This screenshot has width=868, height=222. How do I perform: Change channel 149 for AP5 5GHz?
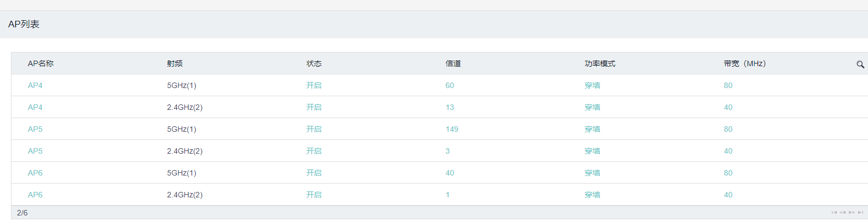pos(452,129)
